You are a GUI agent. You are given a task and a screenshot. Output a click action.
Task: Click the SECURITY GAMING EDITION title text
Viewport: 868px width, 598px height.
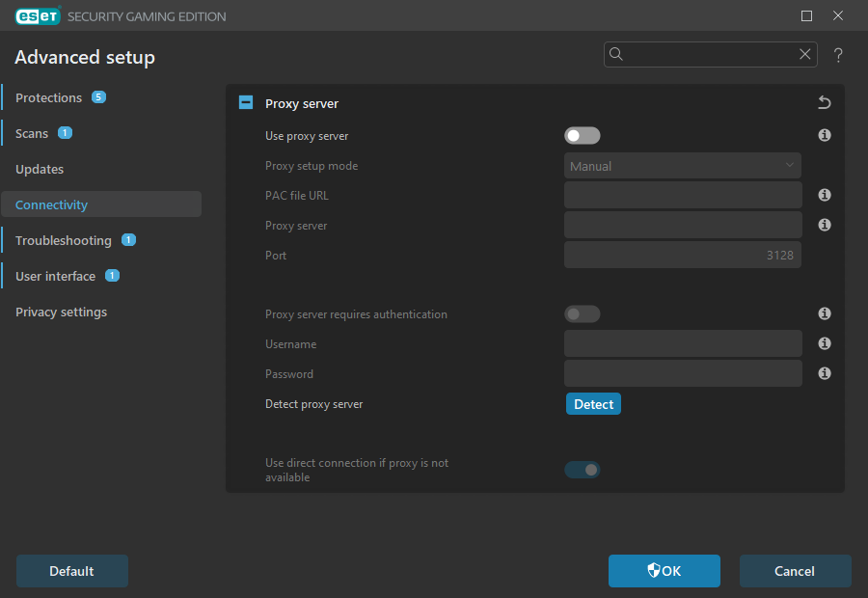tap(147, 16)
